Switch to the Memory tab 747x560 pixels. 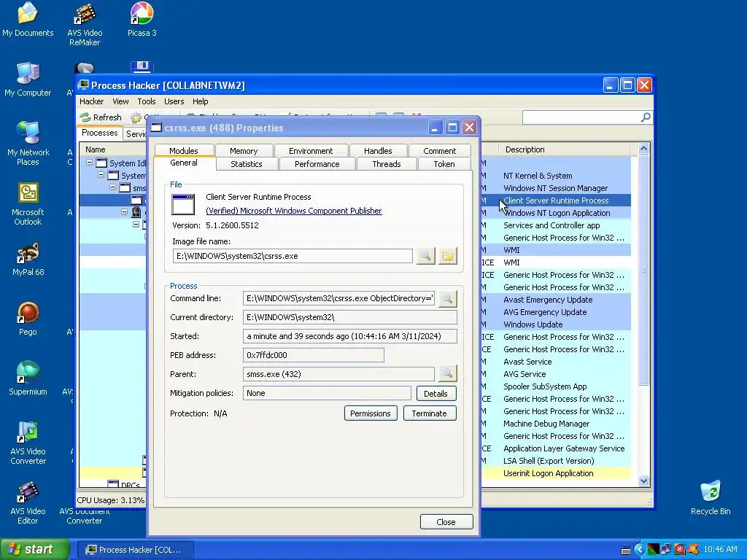coord(244,150)
